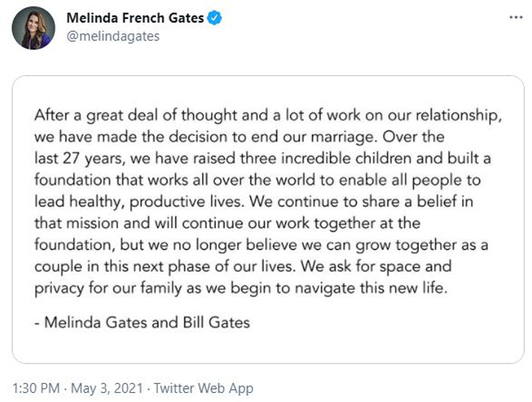Click the phrase 'no longer believe'

[235, 245]
